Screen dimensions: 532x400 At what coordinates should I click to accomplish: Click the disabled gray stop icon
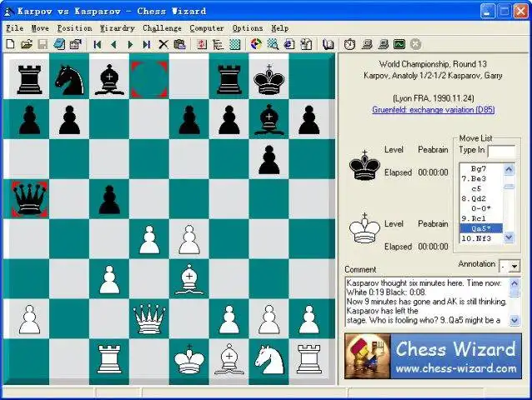415,44
